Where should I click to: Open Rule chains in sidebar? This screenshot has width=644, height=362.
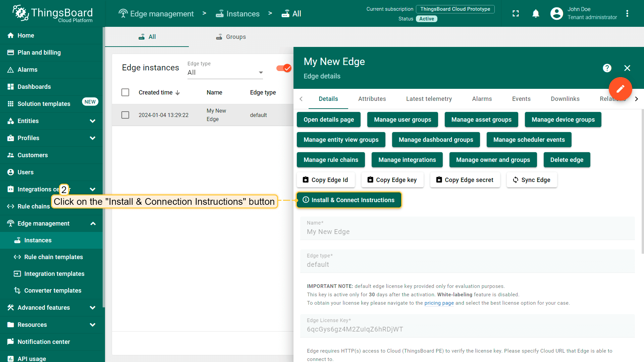point(51,206)
